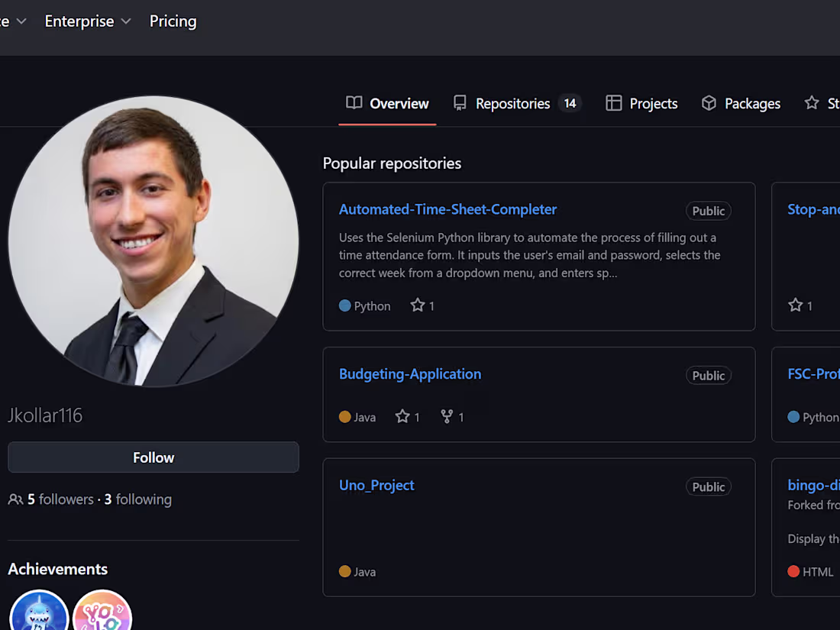Switch to the Repositories tab
Viewport: 840px width, 630px height.
click(x=517, y=103)
